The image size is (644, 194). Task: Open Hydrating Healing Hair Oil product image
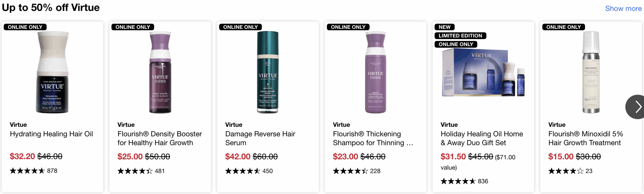(x=53, y=72)
